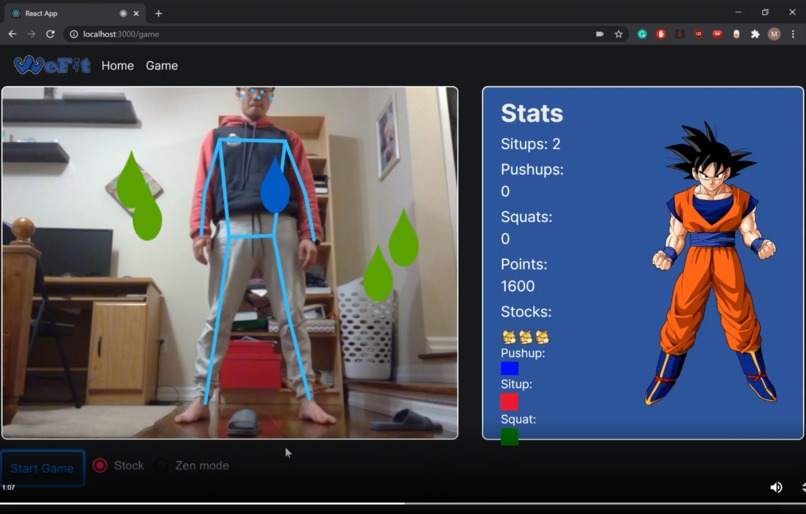806x514 pixels.
Task: Click the Stats heading
Action: (x=532, y=113)
